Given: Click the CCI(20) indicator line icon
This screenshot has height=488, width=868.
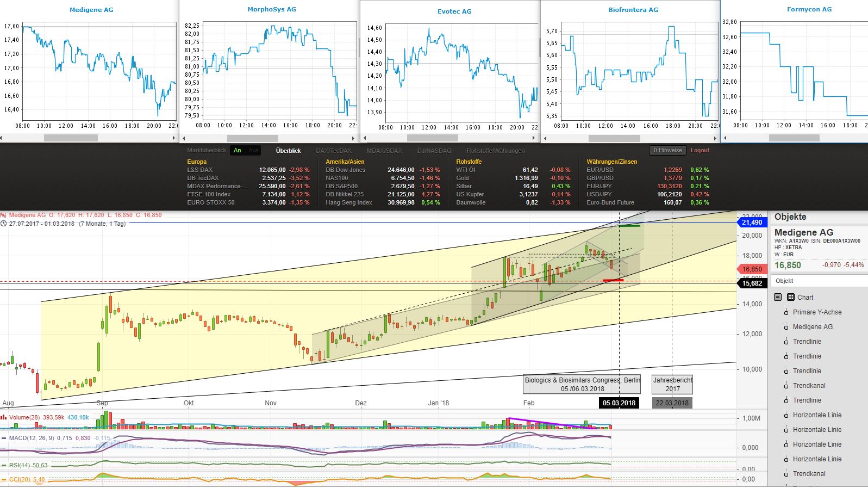Looking at the screenshot, I should click(4, 479).
